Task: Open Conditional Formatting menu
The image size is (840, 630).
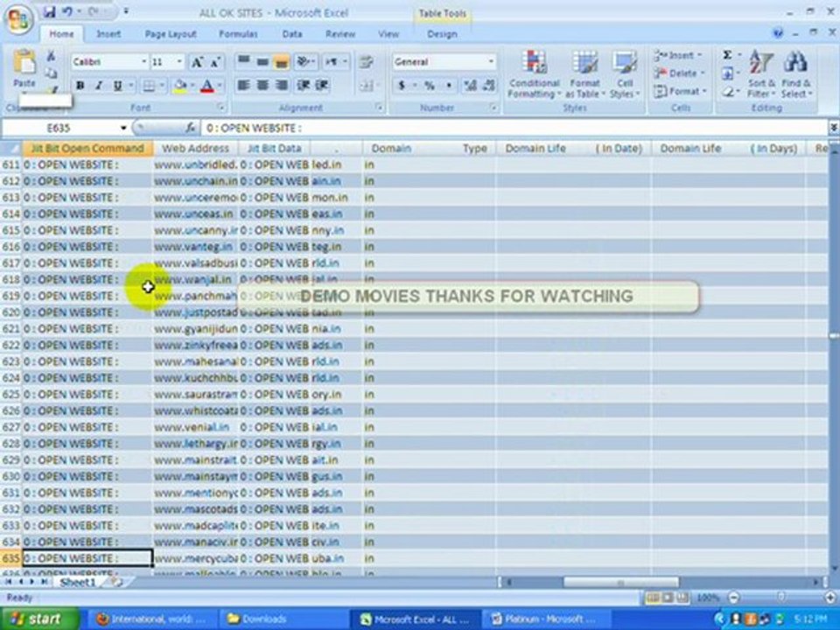Action: tap(534, 73)
